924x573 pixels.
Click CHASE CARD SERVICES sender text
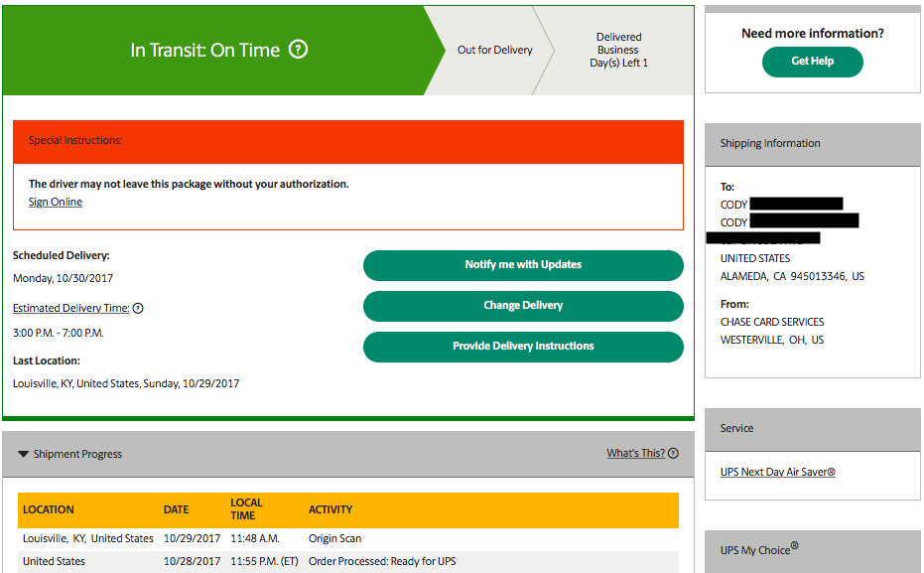pyautogui.click(x=772, y=322)
